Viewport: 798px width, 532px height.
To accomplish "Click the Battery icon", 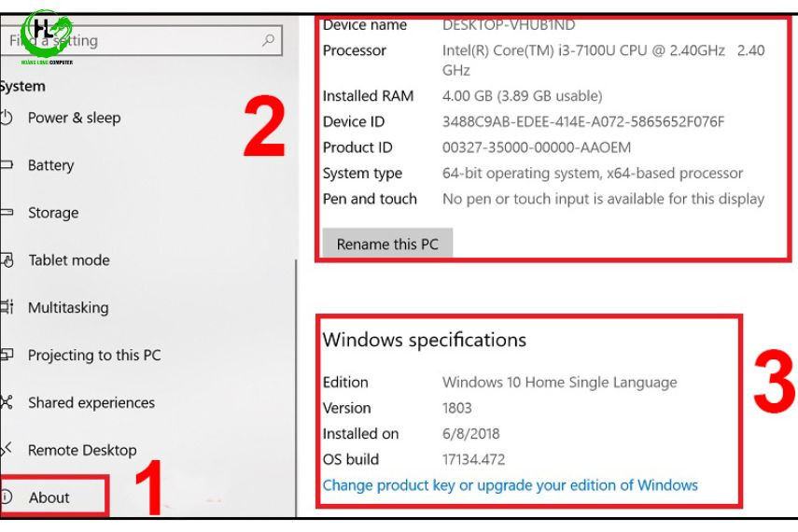I will [x=7, y=165].
